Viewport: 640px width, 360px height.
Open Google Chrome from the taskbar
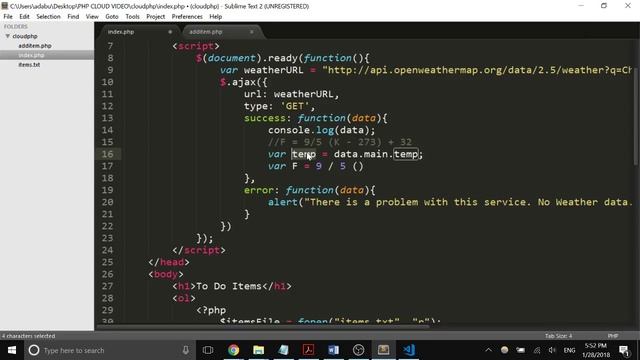point(233,350)
